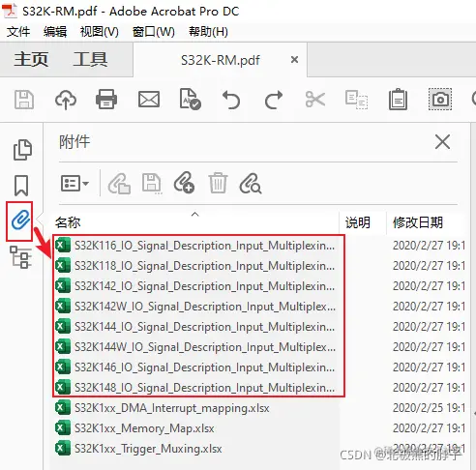
Task: Click the PDF accessibility check document icon
Action: [190, 99]
